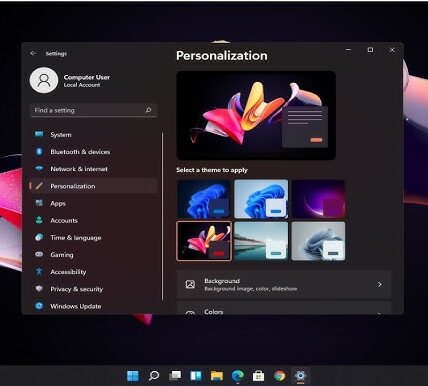Apply the dark blue bloom theme
This screenshot has width=428, height=386.
pyautogui.click(x=204, y=199)
